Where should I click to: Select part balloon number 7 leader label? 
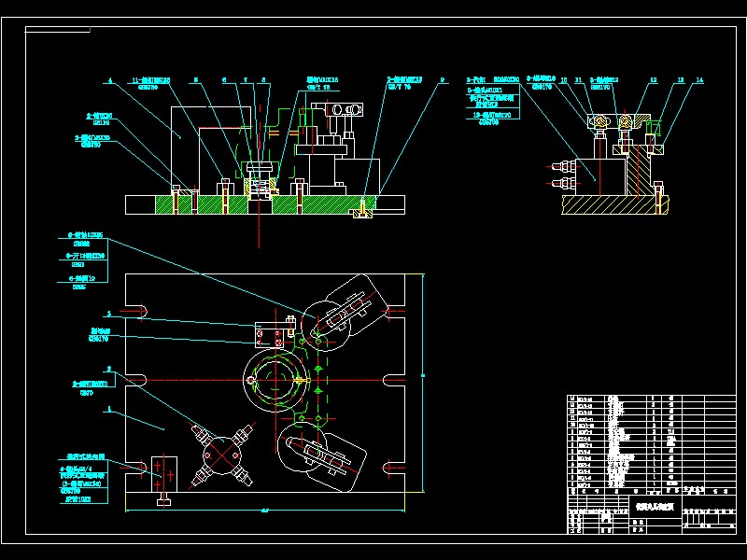pos(246,80)
